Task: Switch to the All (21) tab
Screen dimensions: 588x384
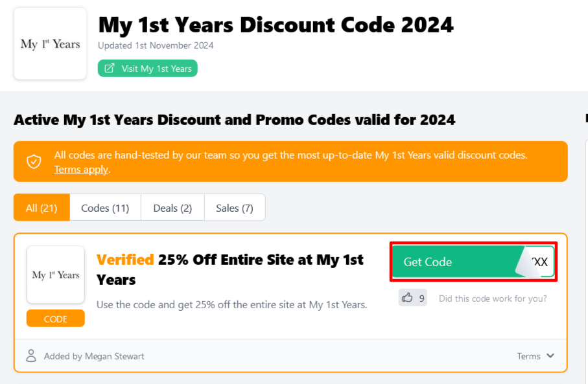Action: coord(41,208)
